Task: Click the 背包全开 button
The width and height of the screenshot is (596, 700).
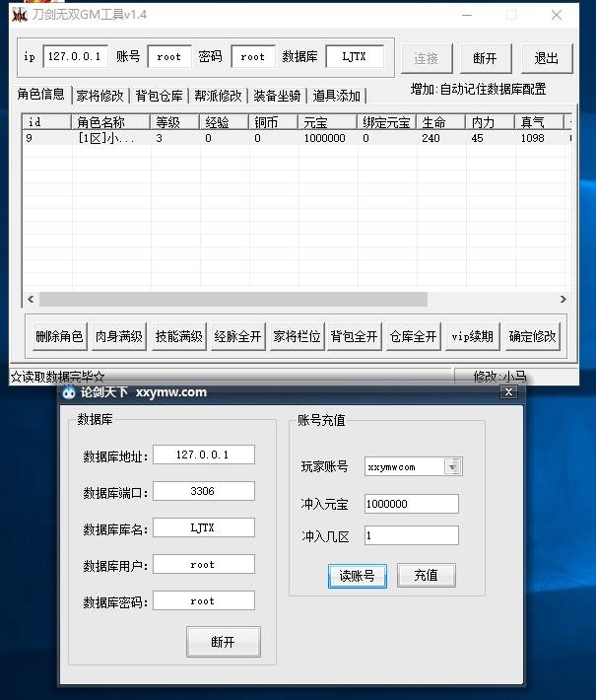Action: pos(355,336)
